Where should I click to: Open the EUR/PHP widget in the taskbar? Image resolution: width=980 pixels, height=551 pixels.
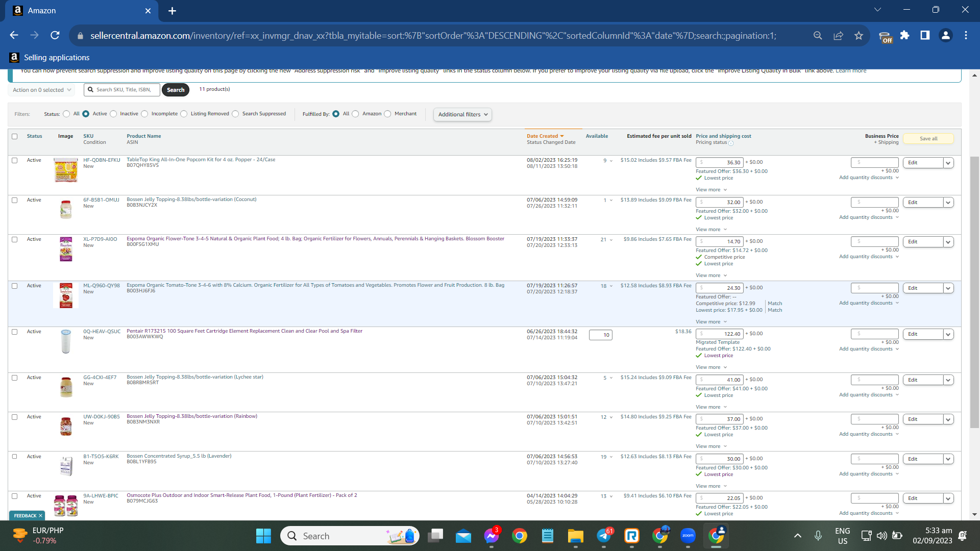tap(38, 536)
